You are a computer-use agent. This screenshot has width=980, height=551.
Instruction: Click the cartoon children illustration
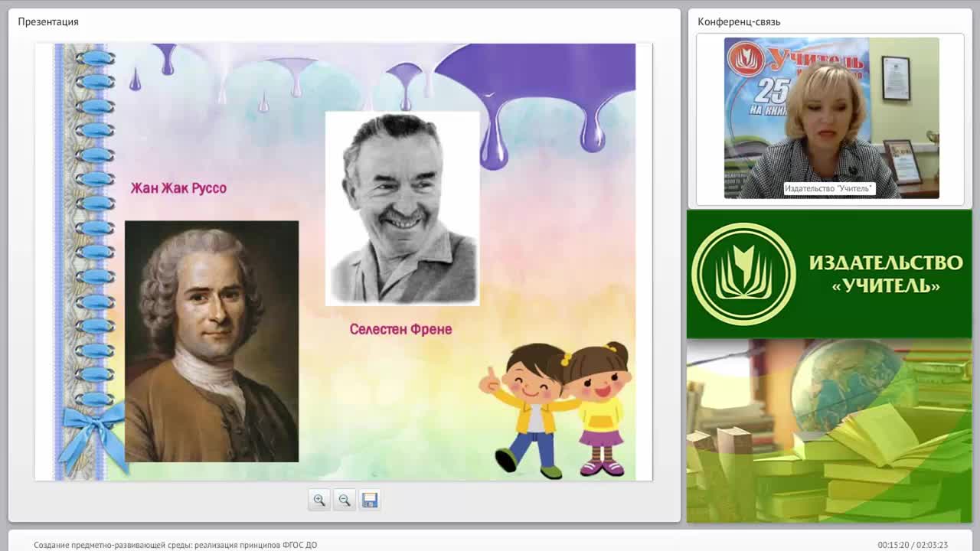(x=557, y=411)
